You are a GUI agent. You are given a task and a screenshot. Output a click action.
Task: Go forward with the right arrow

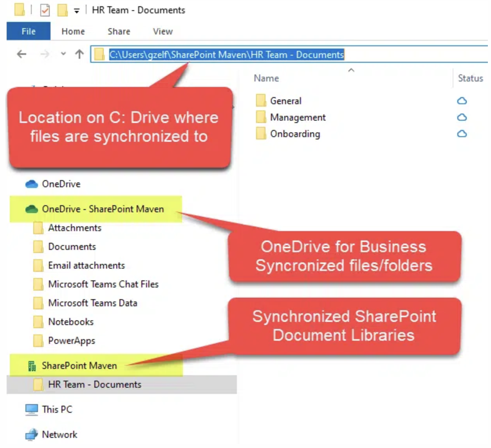(45, 54)
